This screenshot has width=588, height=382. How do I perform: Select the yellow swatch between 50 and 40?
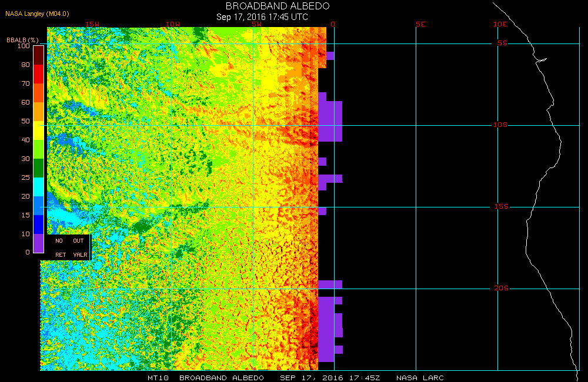39,130
